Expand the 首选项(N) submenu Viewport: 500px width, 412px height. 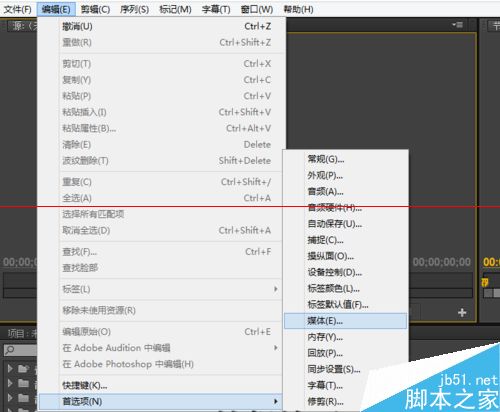[161, 402]
